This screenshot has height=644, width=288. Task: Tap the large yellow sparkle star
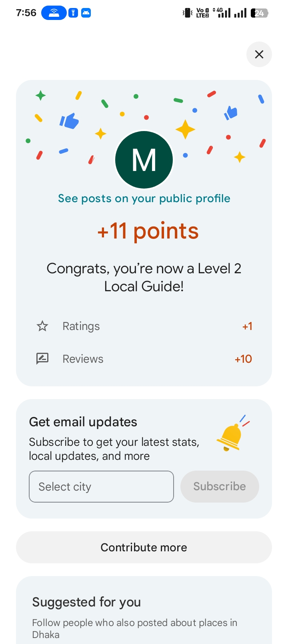(x=185, y=129)
